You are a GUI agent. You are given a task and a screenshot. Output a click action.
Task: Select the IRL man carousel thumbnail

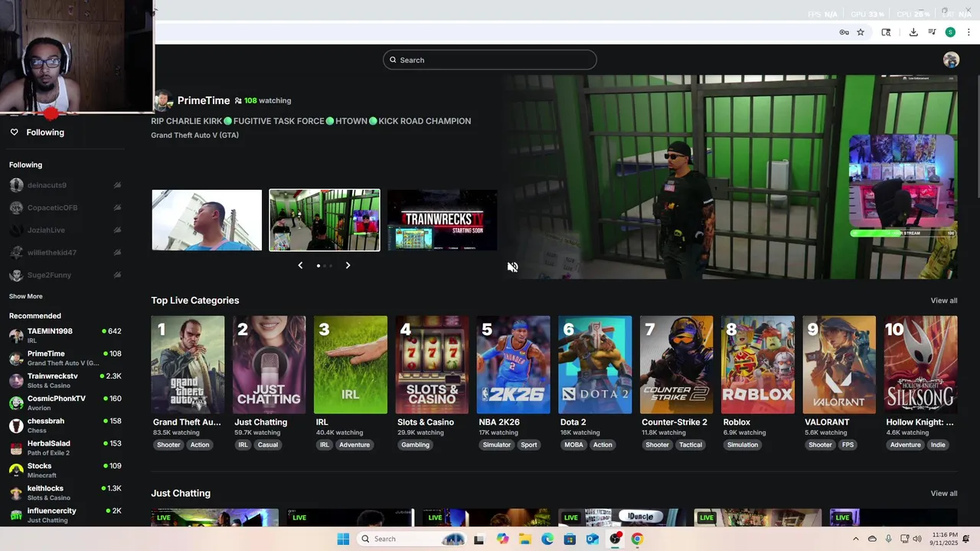207,220
